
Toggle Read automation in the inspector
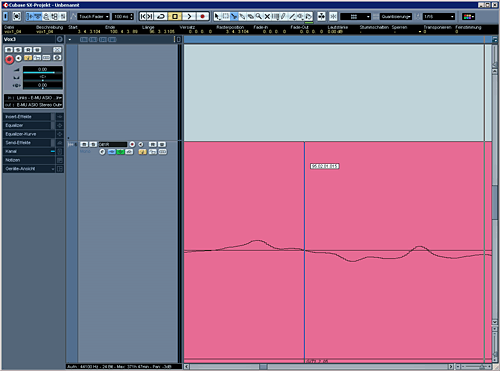[x=28, y=50]
